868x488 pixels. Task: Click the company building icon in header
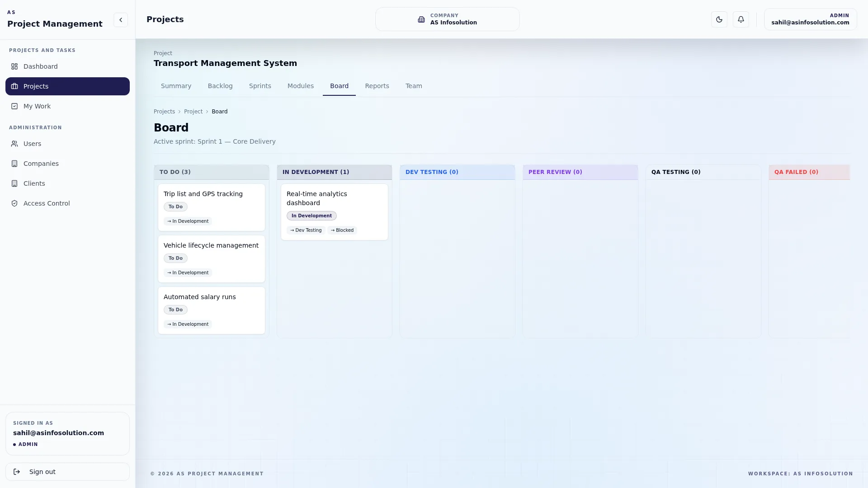tap(421, 19)
